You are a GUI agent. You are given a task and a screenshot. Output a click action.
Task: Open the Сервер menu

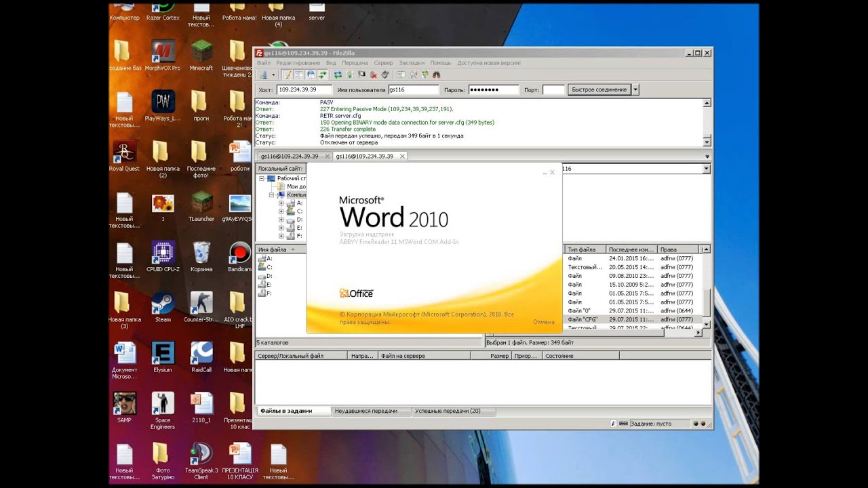click(383, 63)
